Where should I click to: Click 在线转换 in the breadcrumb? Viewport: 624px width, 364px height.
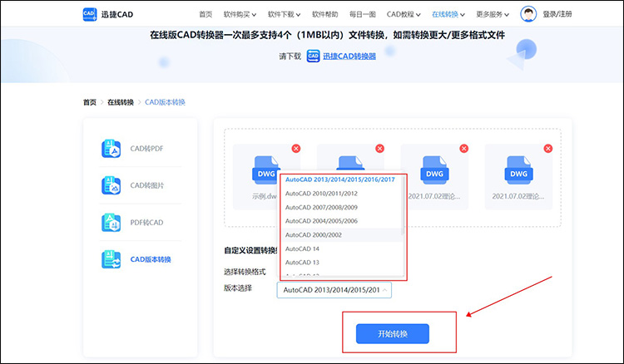point(121,102)
